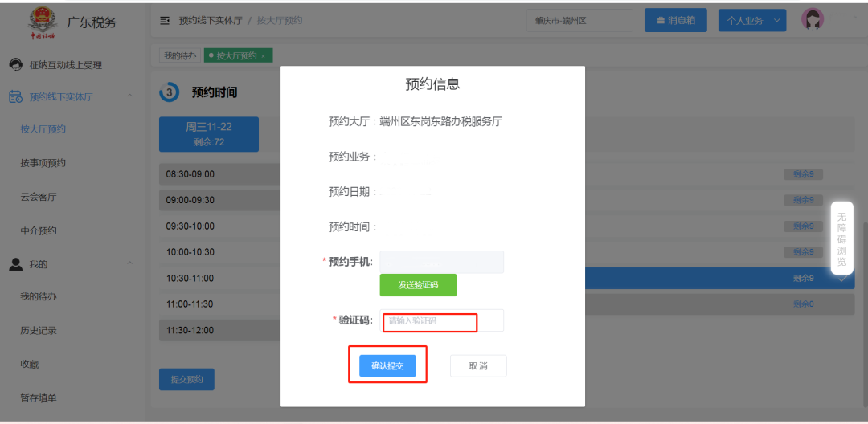Screen dimensions: 868x424
Task: Select 按大厅预约 in the sidebar
Action: pyautogui.click(x=43, y=129)
